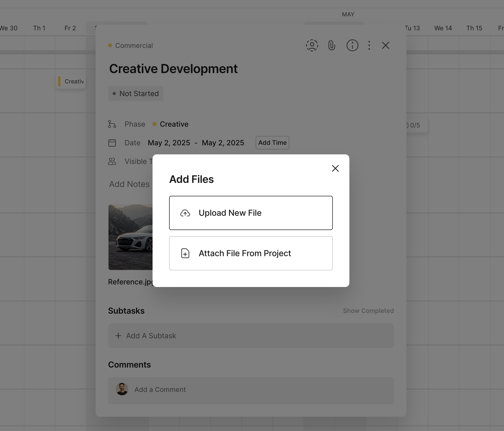Open the Not Started status dropdown
This screenshot has height=431, width=504.
click(136, 94)
